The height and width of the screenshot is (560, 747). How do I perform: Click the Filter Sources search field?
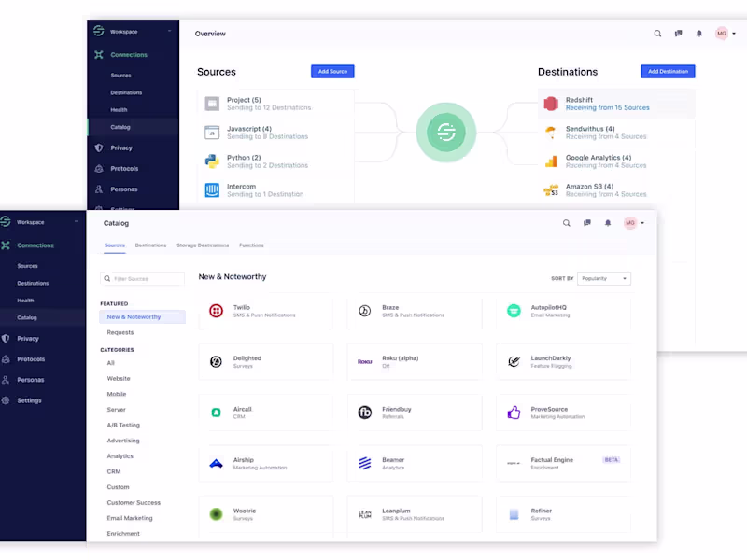(142, 278)
